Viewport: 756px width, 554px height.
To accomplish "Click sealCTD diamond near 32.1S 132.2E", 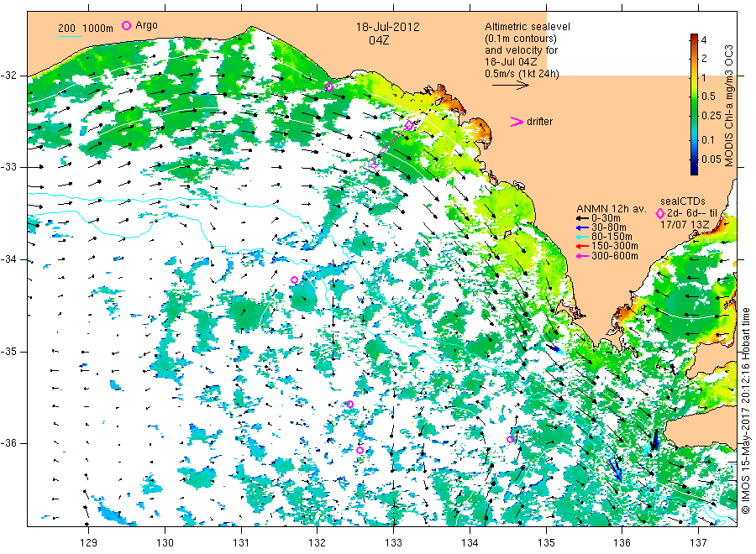I will point(329,87).
